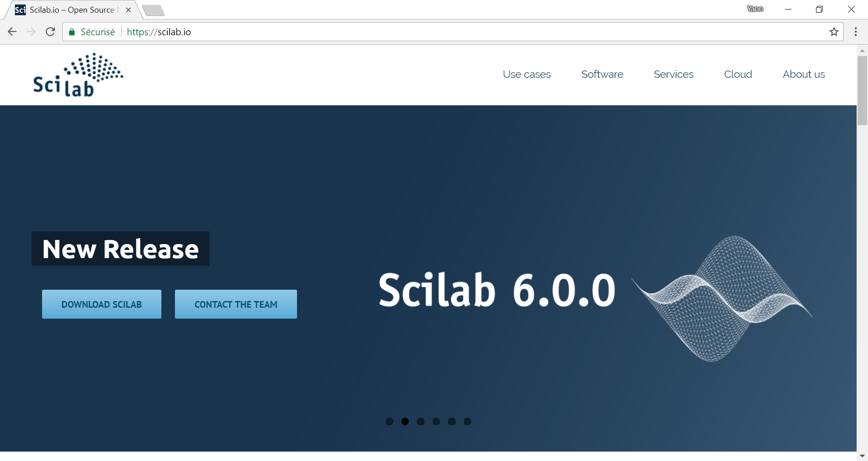This screenshot has height=461, width=868.
Task: Click the Download Scilab button
Action: coord(102,304)
